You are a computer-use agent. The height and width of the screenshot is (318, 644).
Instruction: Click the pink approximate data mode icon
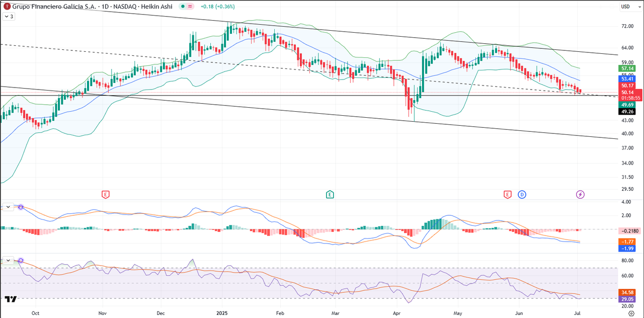pyautogui.click(x=190, y=7)
